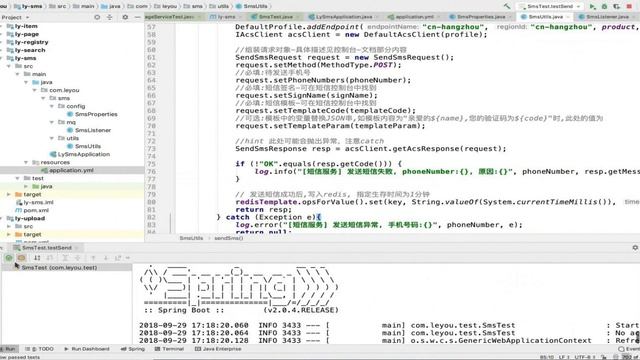Screen dimensions: 640x360
Task: Click the java breadcrumb in the navigation bar
Action: pyautogui.click(x=110, y=6)
